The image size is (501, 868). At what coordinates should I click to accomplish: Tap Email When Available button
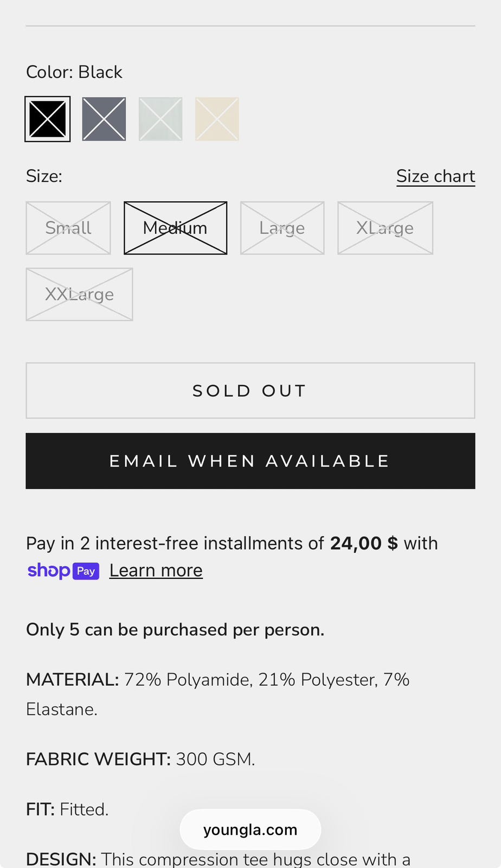pyautogui.click(x=251, y=461)
